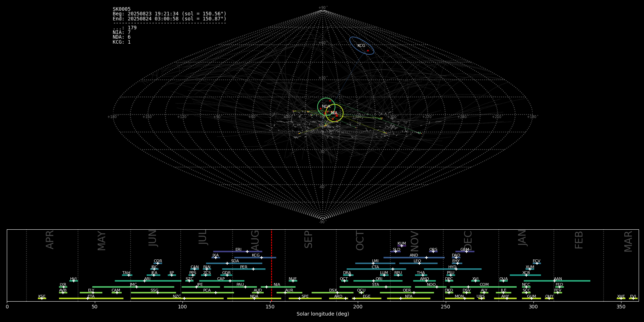Screen dimensions: 644x322
Task: Click the NIA label in the timeline
Action: (277, 285)
